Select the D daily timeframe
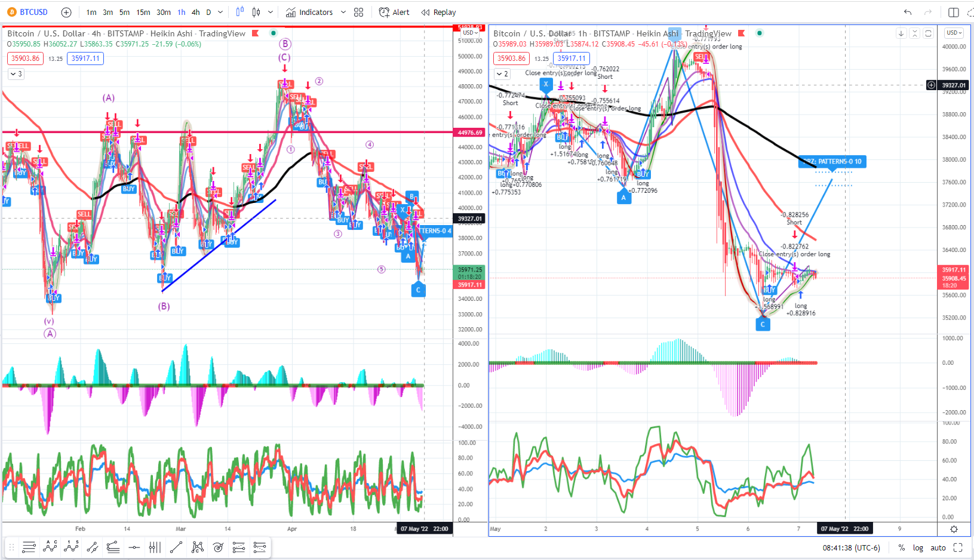 point(208,12)
